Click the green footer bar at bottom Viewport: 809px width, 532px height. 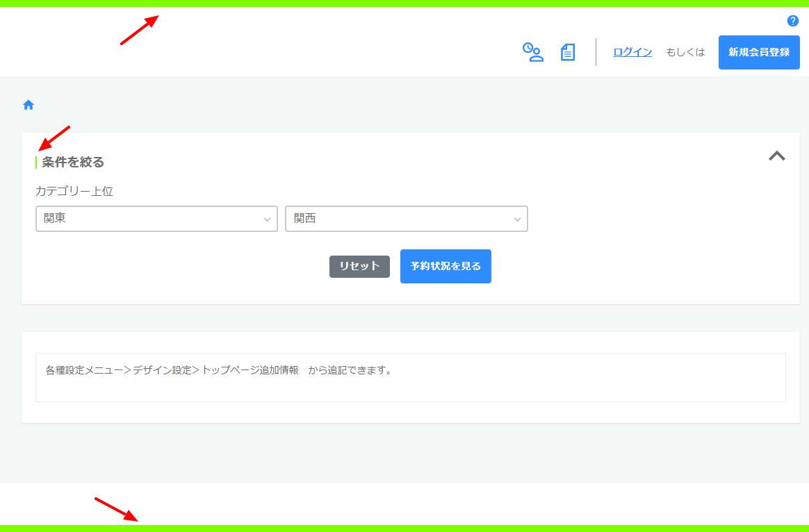404,528
